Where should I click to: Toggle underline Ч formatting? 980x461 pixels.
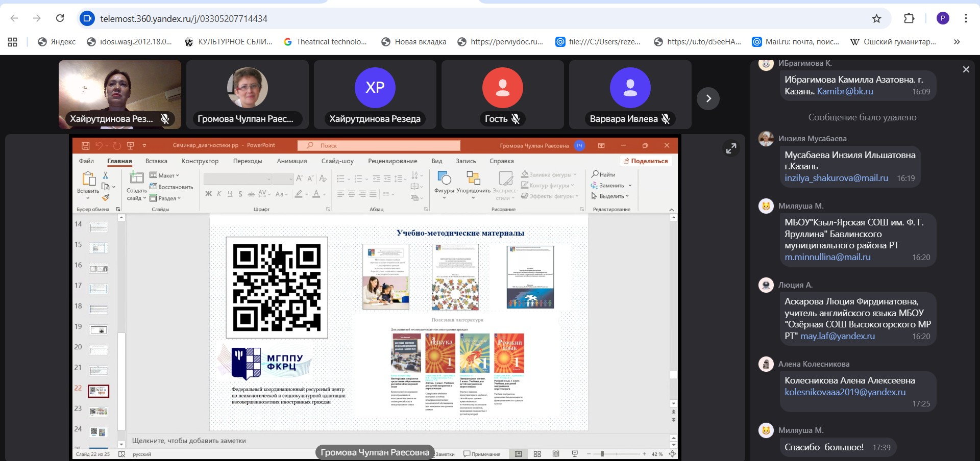click(x=230, y=194)
